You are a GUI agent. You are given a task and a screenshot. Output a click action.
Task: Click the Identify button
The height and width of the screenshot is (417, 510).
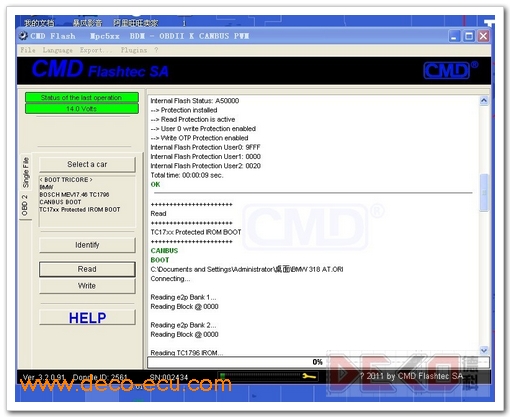click(87, 245)
